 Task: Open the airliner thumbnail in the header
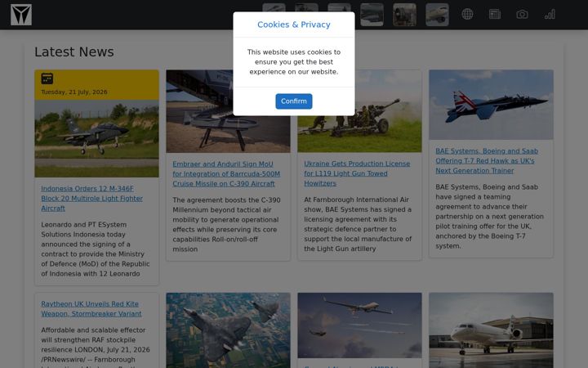[437, 15]
